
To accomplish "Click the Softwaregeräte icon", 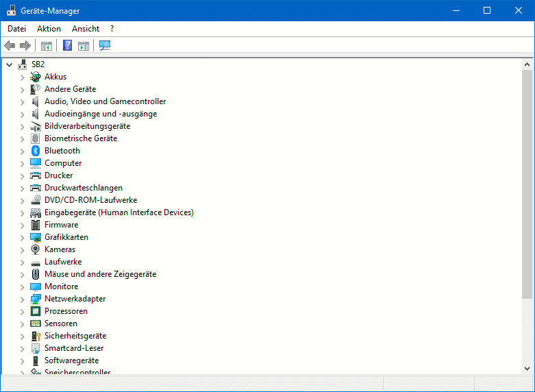I will [36, 360].
